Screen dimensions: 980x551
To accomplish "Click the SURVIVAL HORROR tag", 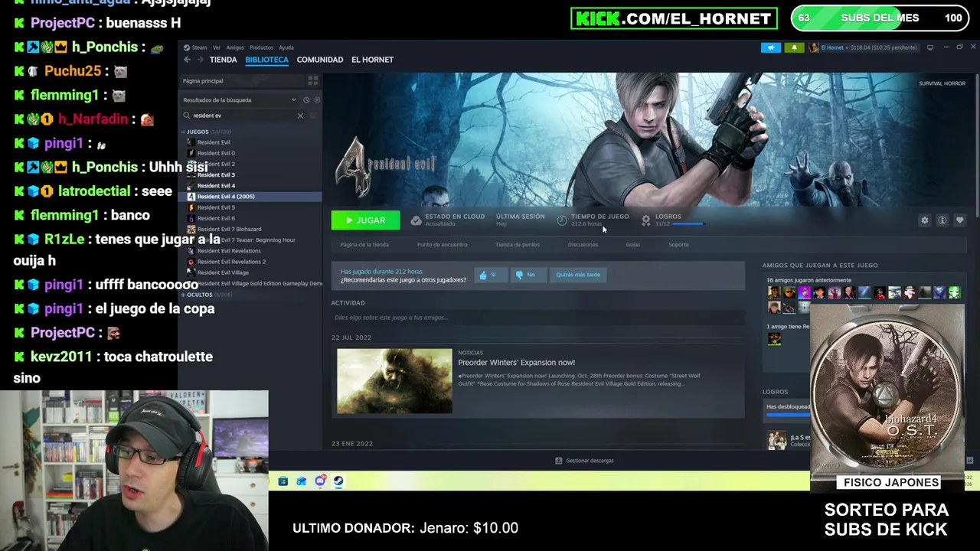I will 942,83.
